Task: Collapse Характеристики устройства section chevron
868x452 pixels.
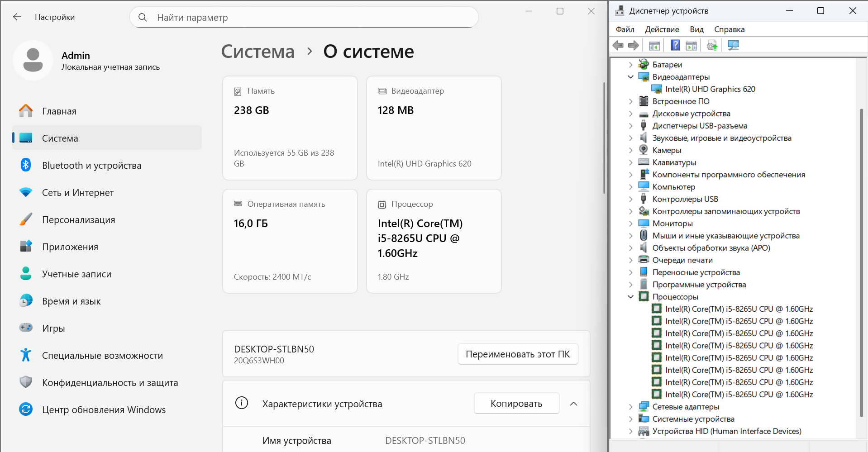Action: 573,404
